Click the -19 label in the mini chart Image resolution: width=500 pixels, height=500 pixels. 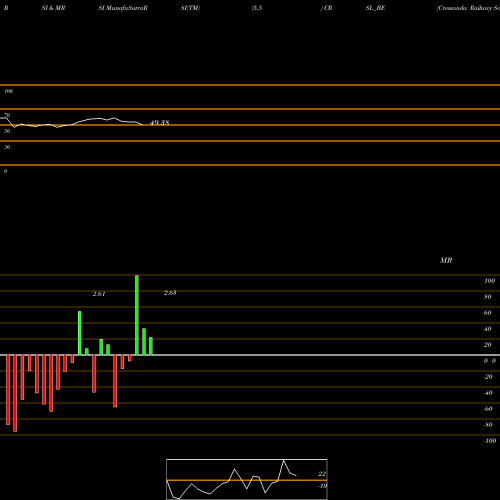point(322,486)
